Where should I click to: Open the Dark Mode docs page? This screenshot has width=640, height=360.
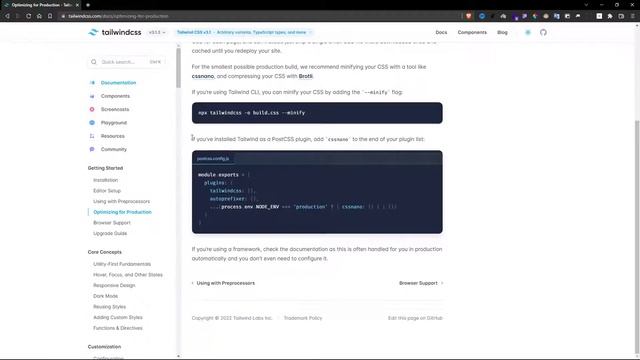pyautogui.click(x=105, y=296)
